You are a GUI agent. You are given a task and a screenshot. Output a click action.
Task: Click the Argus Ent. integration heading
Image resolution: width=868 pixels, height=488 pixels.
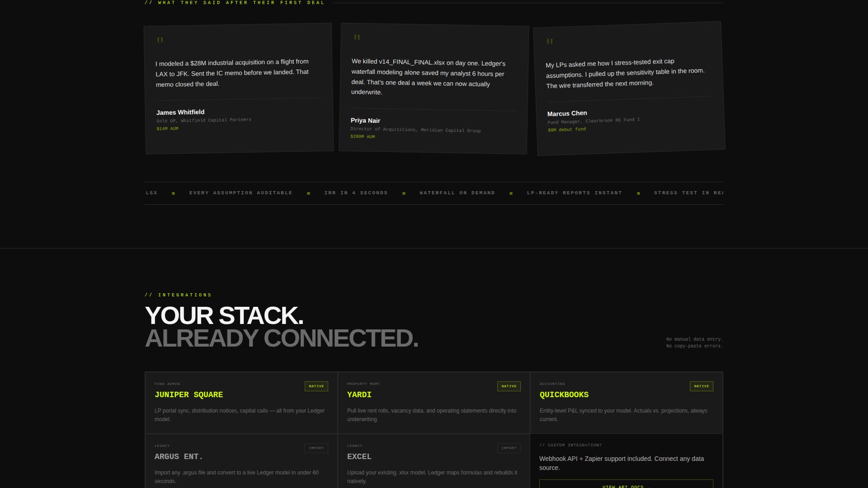(x=179, y=456)
